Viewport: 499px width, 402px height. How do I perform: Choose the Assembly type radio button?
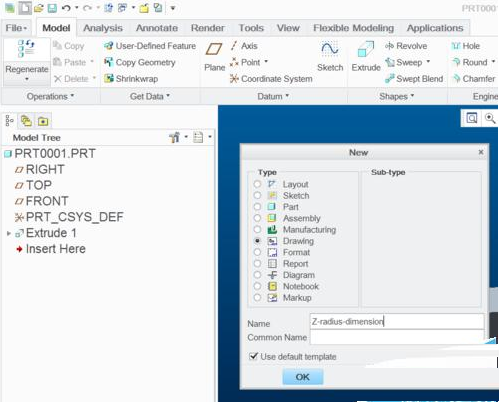(x=257, y=218)
